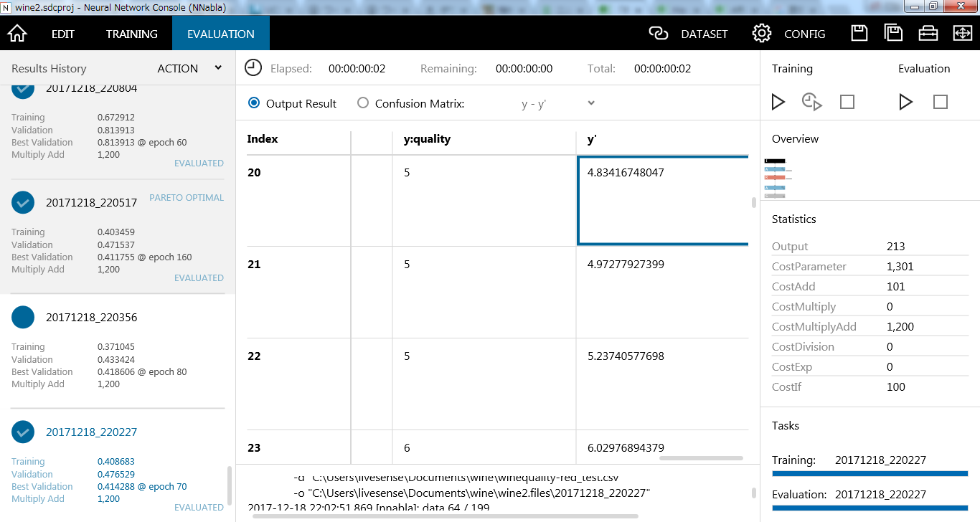
Task: Click the CostMultiplyAdd statistics label
Action: click(814, 327)
